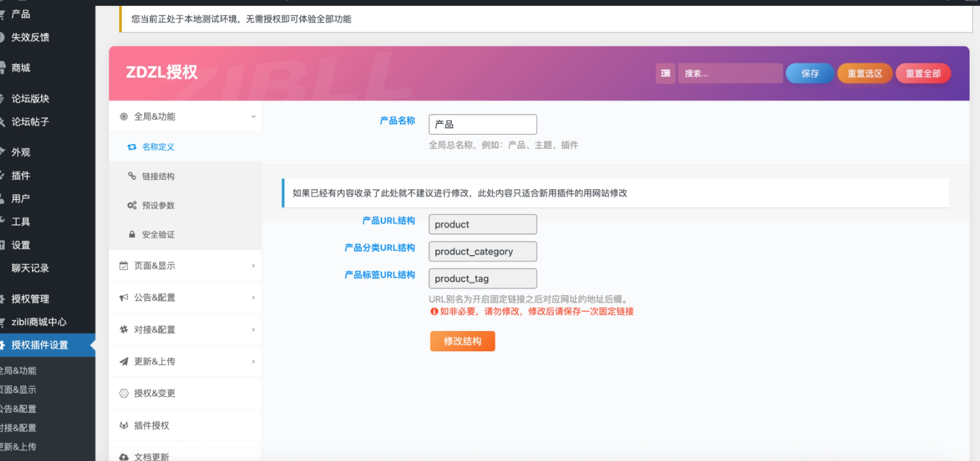Screen dimensions: 980x461
Task: Click the 重置全部 button
Action: click(923, 74)
